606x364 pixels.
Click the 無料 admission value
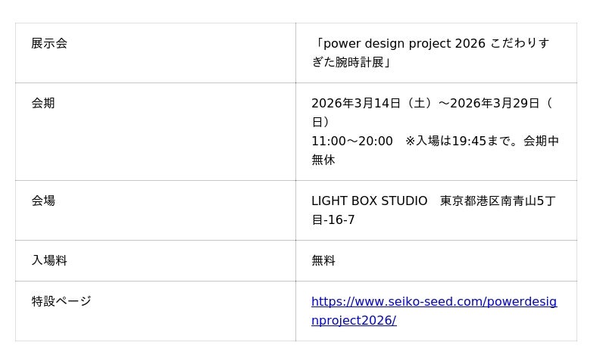tap(323, 261)
